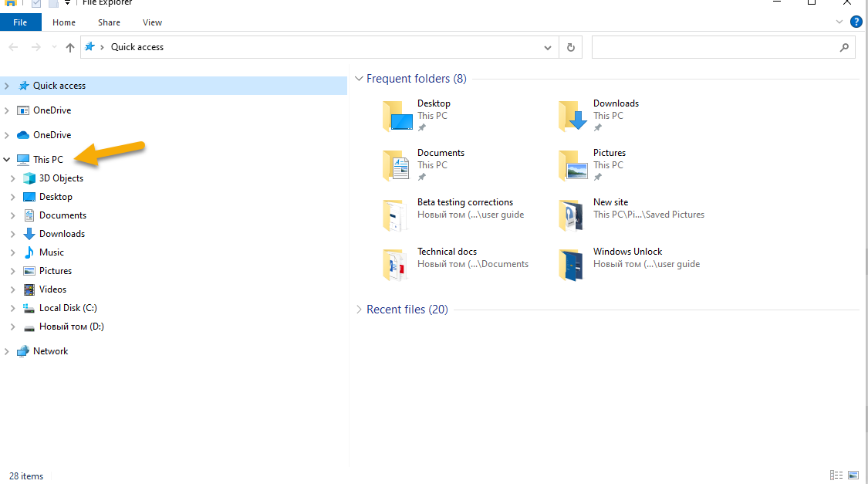Open the Windows Unlock folder icon

point(572,265)
